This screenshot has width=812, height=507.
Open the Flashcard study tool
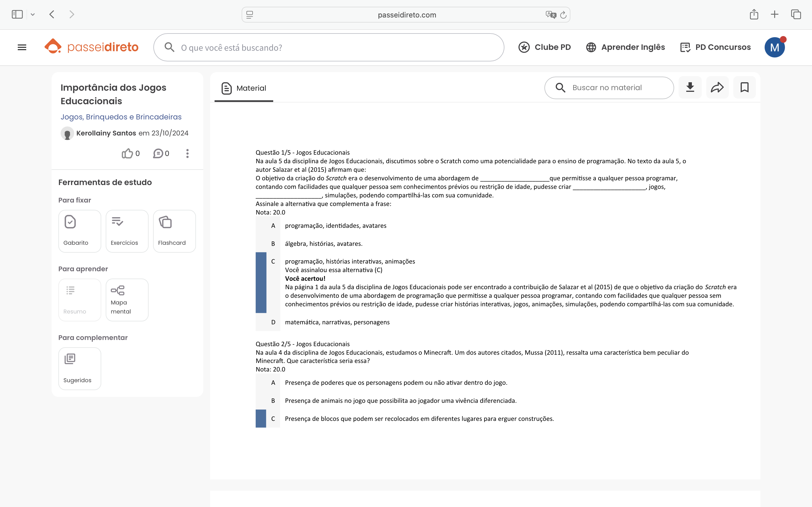(x=174, y=231)
